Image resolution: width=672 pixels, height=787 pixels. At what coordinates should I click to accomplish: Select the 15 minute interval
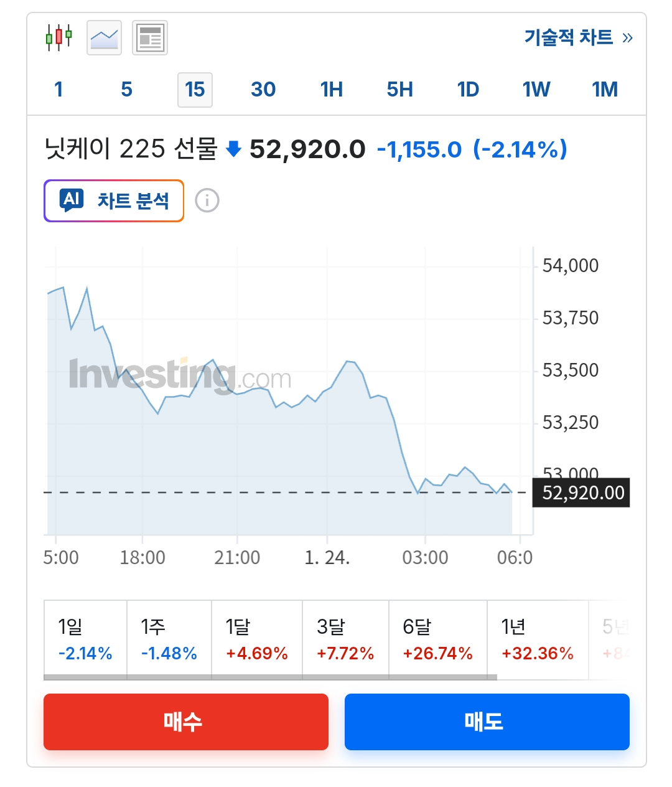point(195,90)
